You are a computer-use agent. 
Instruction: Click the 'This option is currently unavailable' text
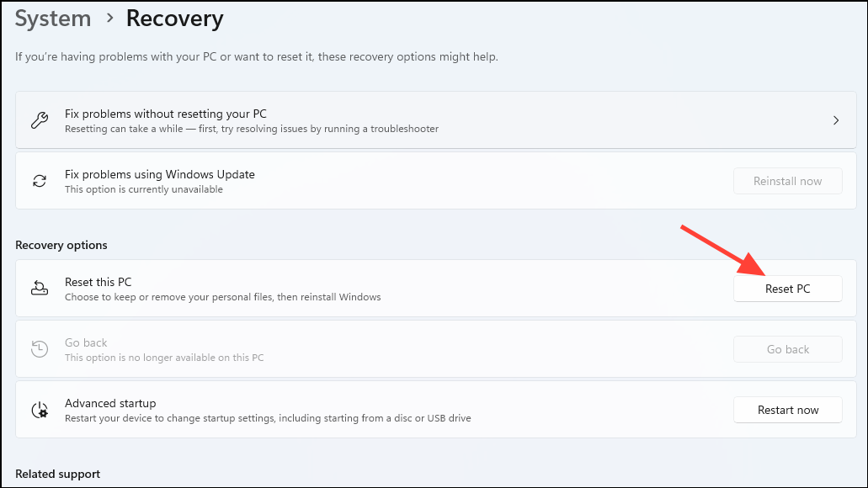143,189
